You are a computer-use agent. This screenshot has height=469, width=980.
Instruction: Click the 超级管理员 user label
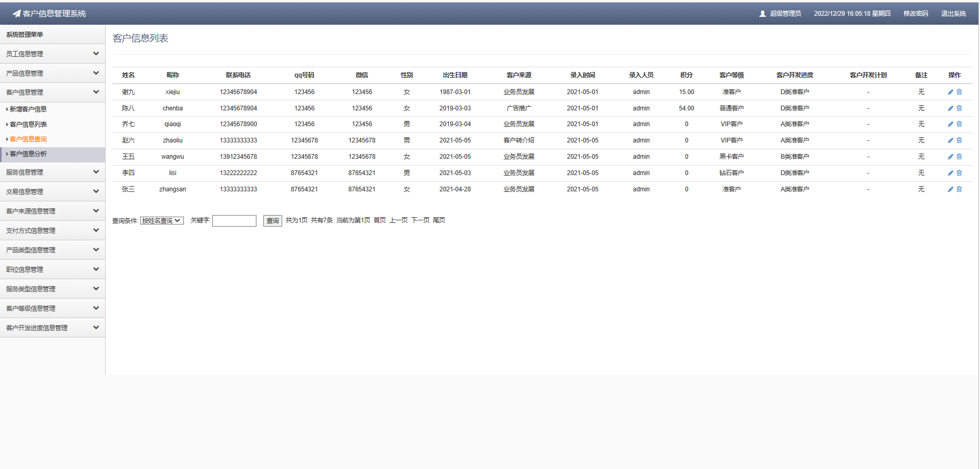click(x=786, y=14)
